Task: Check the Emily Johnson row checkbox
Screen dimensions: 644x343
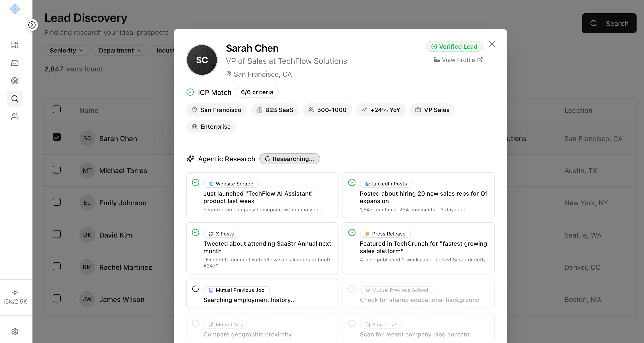Action: coord(57,202)
